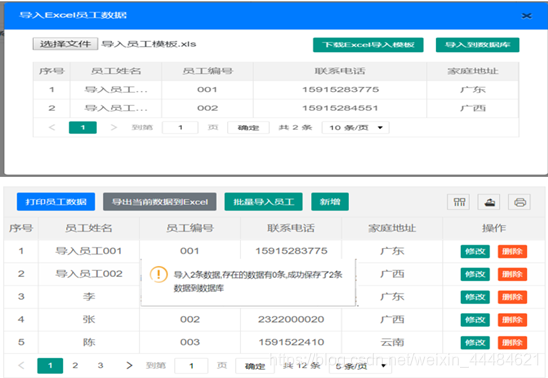Image resolution: width=548 pixels, height=378 pixels.
Task: Click 确定 in main table pagination
Action: 255,366
